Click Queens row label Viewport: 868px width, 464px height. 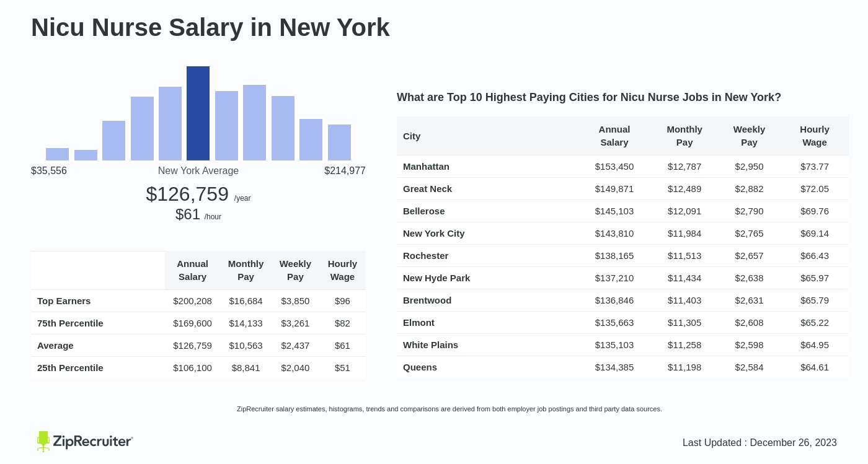point(420,367)
